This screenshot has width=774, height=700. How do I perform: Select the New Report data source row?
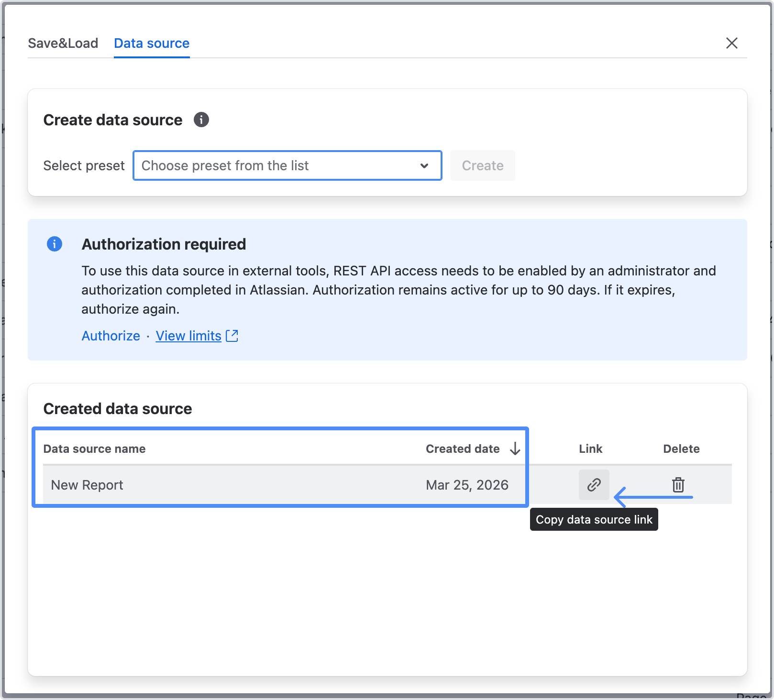pyautogui.click(x=87, y=485)
